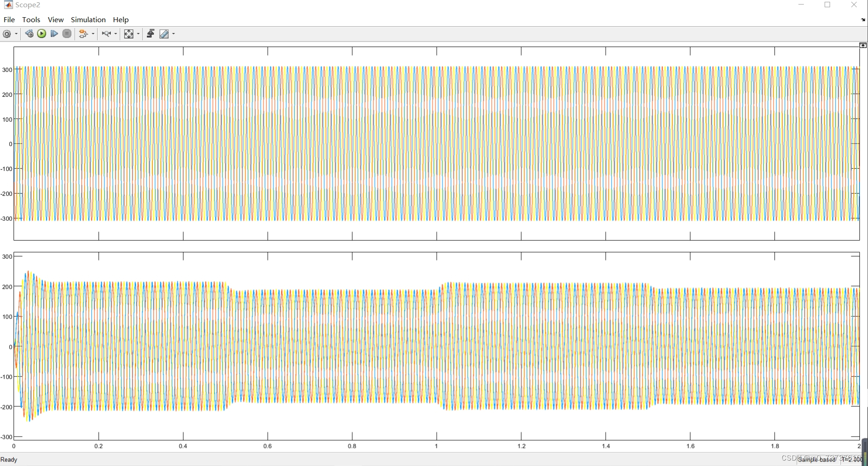Click the Sample based status bar entry

817,460
